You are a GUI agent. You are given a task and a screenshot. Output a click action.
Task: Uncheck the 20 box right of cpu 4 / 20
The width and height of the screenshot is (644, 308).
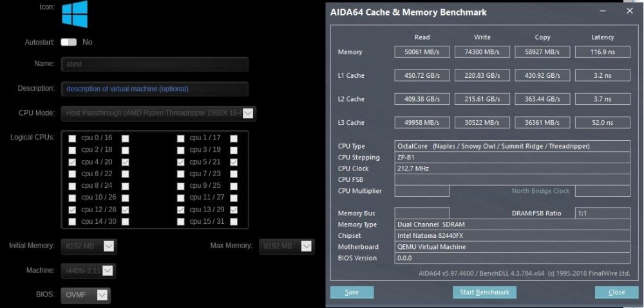[126, 163]
